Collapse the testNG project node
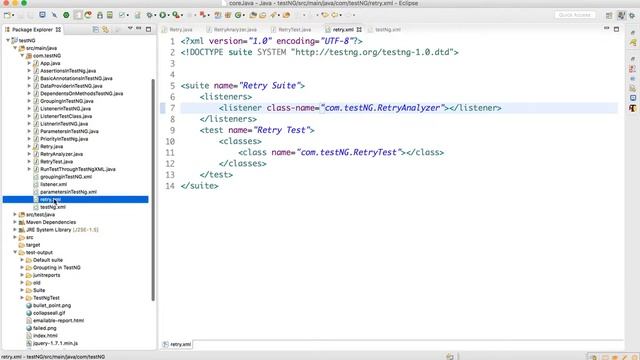640x360 pixels. [x=8, y=40]
